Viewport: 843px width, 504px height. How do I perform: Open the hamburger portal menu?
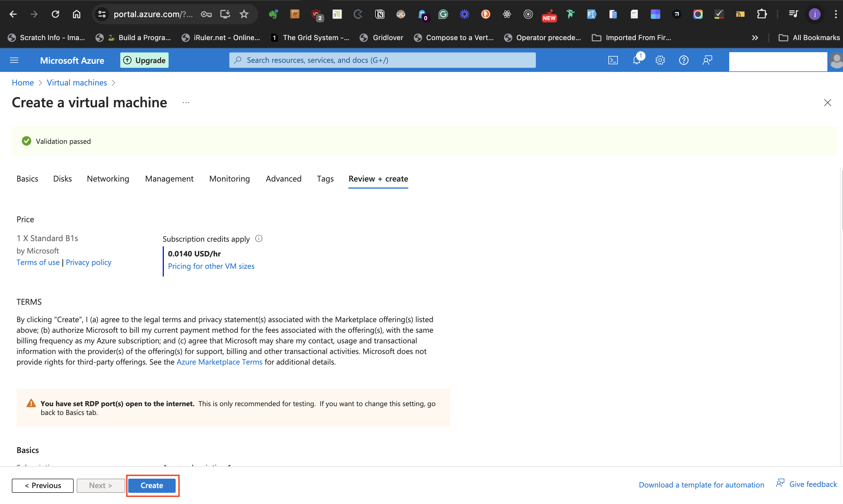14,60
